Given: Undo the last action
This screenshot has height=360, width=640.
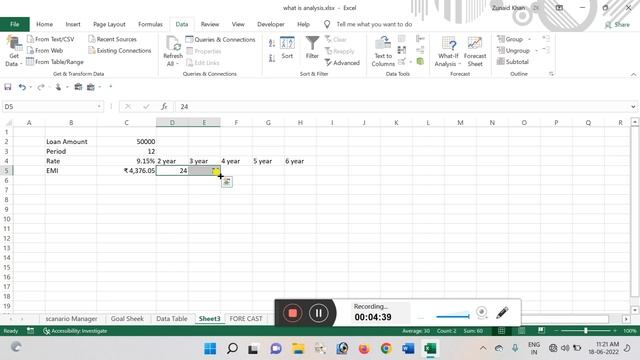Looking at the screenshot, I should point(22,87).
